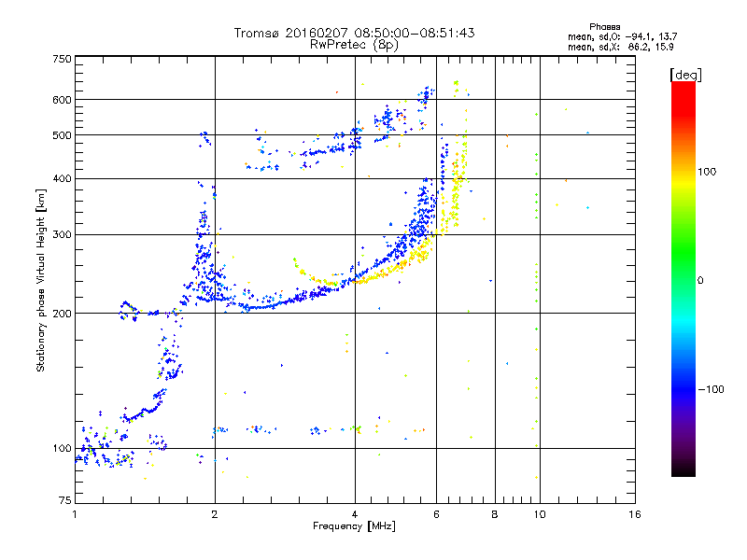The height and width of the screenshot is (560, 747).
Task: Click the x-axis tick label "10"
Action: coord(540,514)
